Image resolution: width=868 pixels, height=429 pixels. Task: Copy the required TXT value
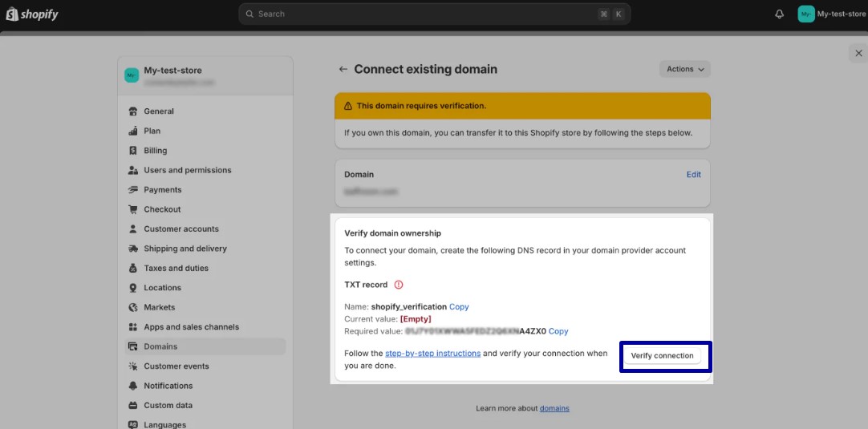pyautogui.click(x=558, y=332)
